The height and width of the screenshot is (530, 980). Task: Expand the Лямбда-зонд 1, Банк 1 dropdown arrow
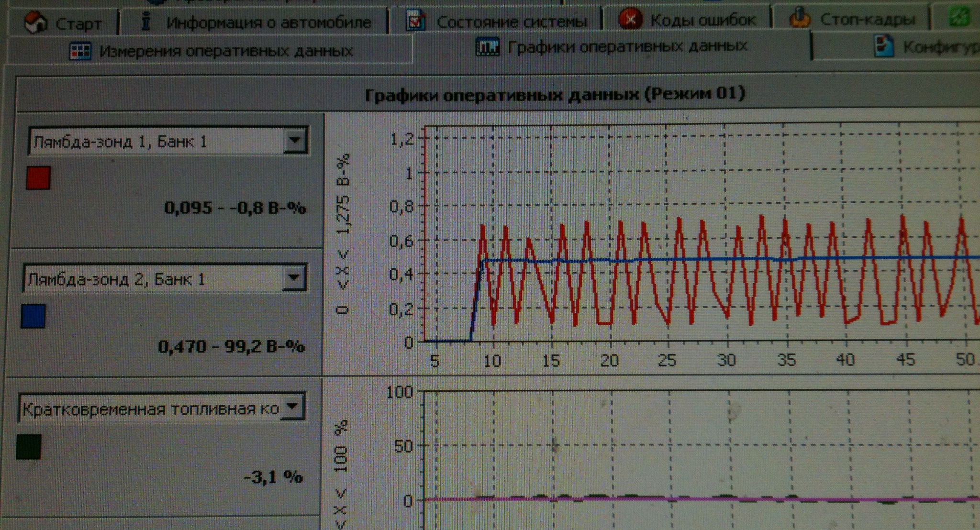pyautogui.click(x=295, y=141)
